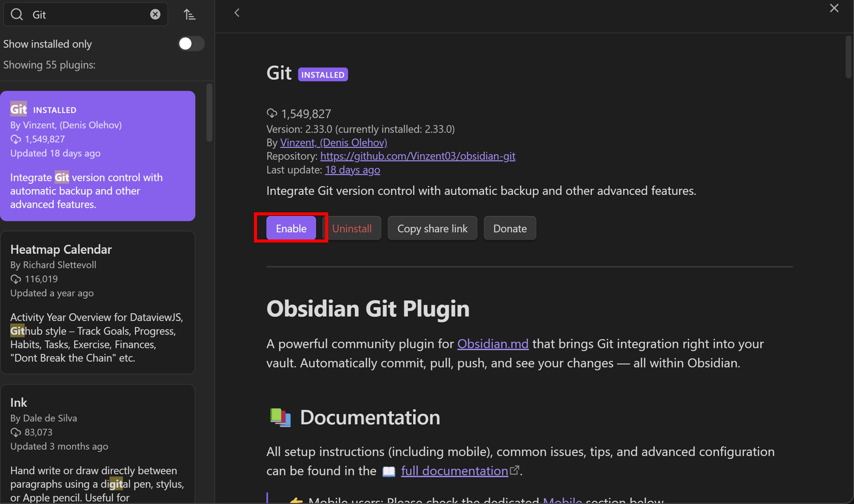Click the details pane scrollbar

tap(848, 56)
